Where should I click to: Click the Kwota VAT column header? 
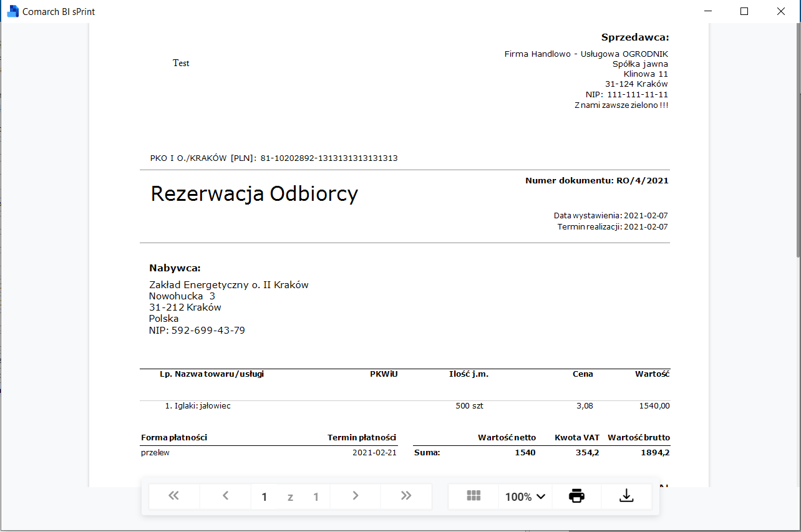[577, 438]
